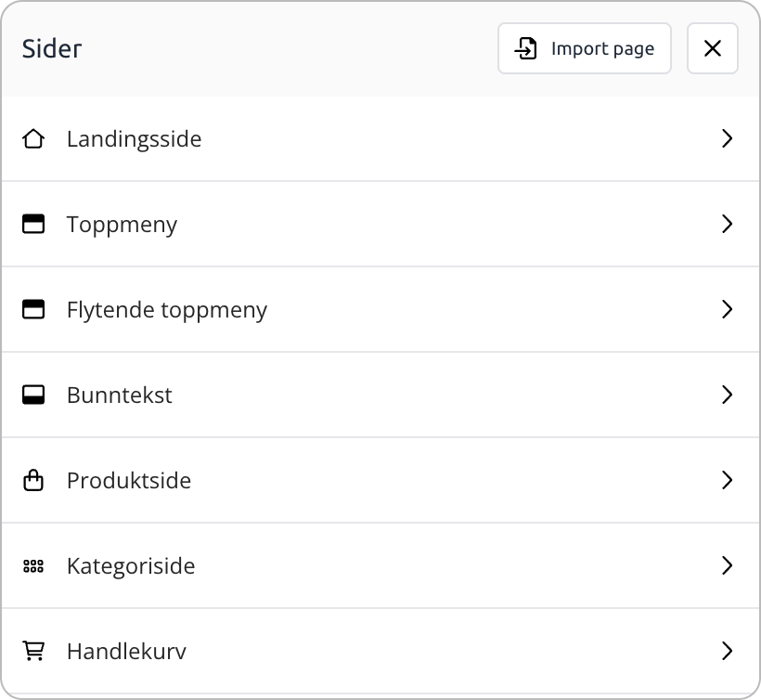This screenshot has width=761, height=700.
Task: Click the home icon beside Landingsside
Action: 33,139
